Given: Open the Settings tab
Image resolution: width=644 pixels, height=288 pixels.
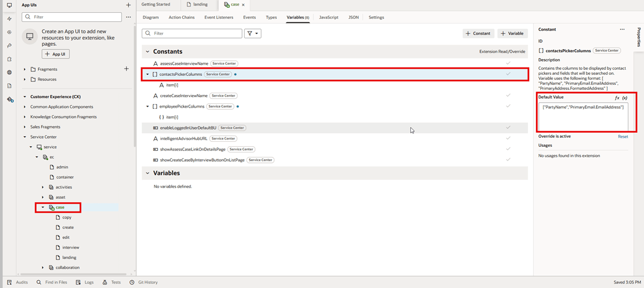Looking at the screenshot, I should pos(376,18).
